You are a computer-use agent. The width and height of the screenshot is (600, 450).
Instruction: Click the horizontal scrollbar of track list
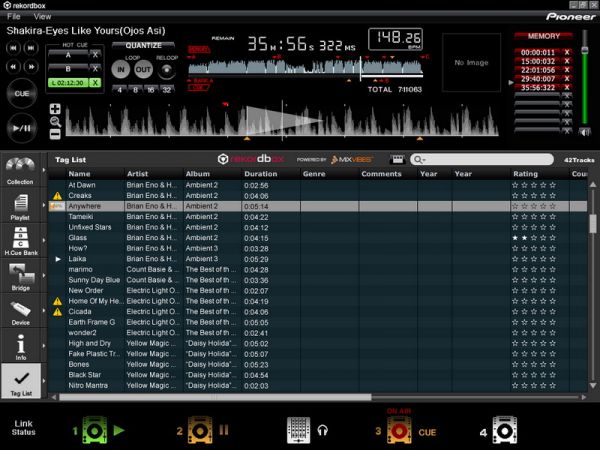215,397
